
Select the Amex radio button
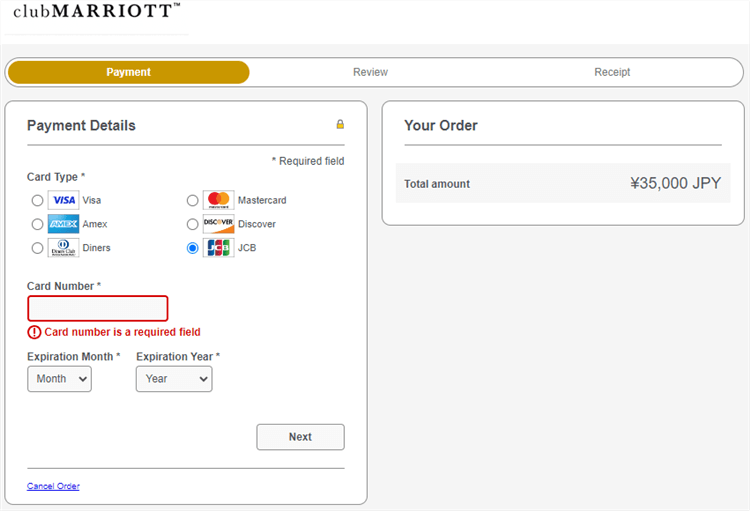click(38, 224)
